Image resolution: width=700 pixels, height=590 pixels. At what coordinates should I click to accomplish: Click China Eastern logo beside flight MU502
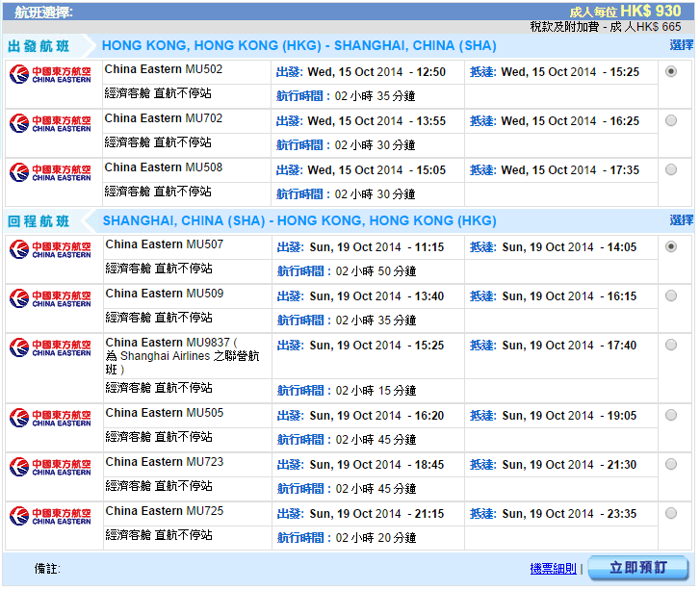pyautogui.click(x=51, y=74)
